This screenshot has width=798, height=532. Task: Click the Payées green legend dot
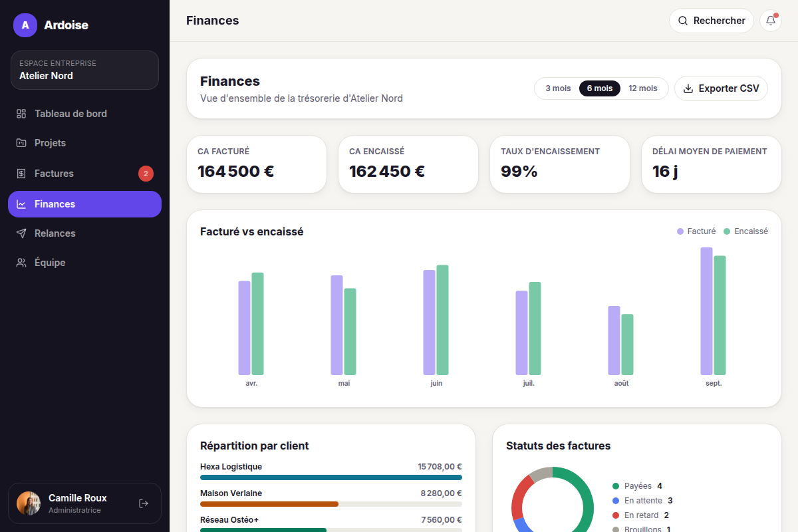point(616,486)
